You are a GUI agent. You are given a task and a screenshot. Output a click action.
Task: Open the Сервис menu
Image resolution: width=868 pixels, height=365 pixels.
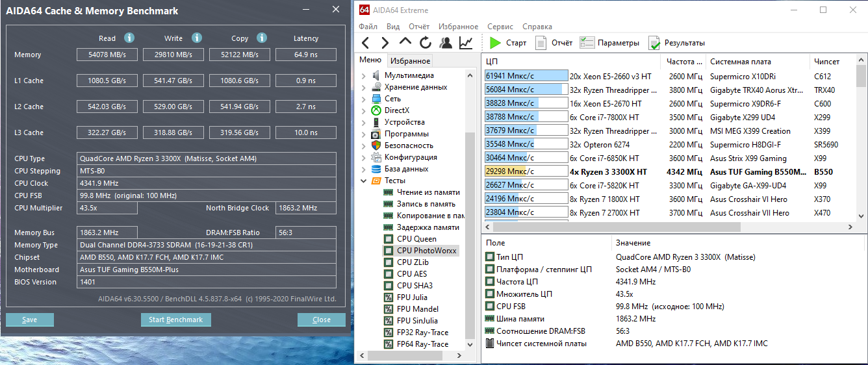point(500,27)
